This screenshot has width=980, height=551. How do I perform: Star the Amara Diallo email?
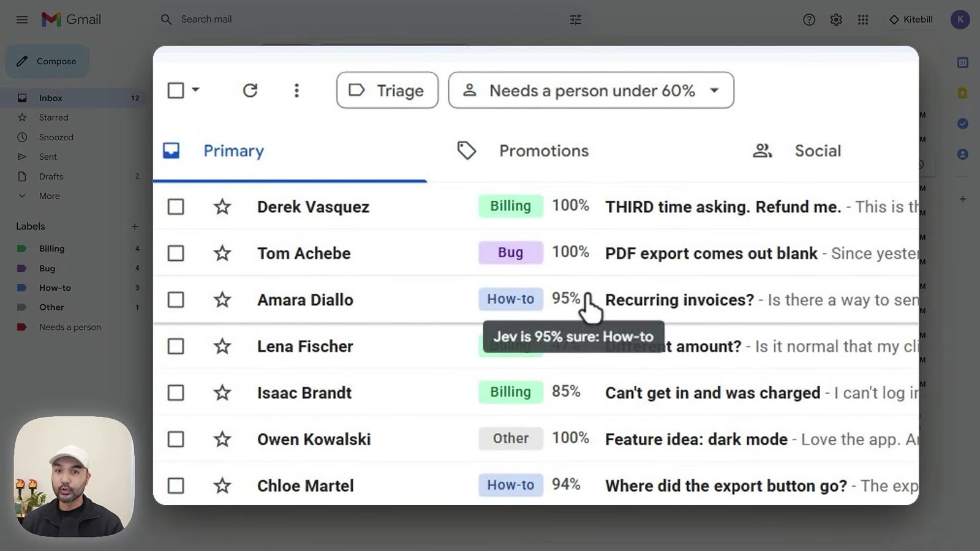pos(222,299)
